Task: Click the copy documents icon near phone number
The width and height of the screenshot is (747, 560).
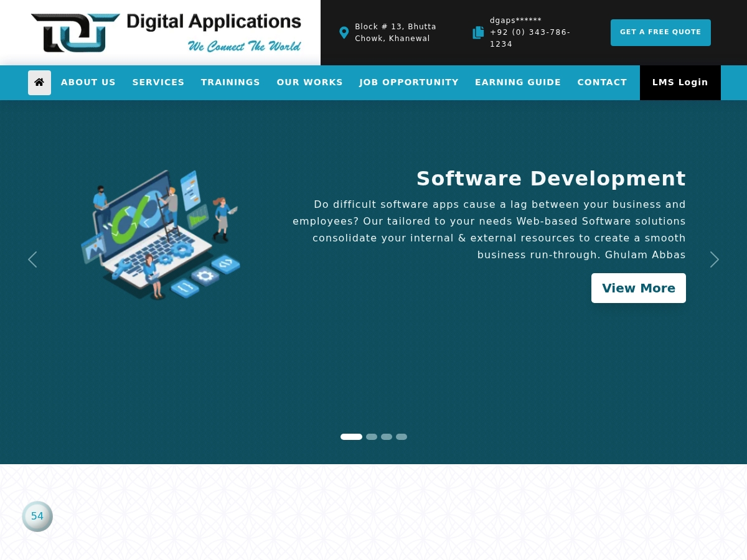Action: pos(478,32)
